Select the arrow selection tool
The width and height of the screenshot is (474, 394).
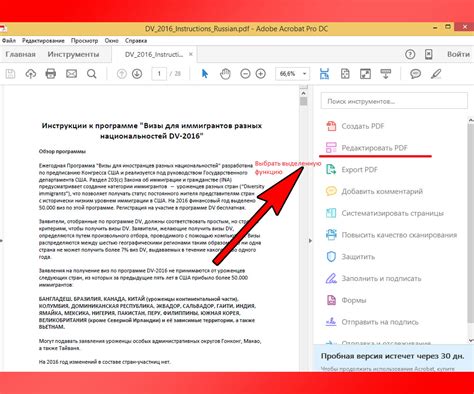pyautogui.click(x=205, y=74)
